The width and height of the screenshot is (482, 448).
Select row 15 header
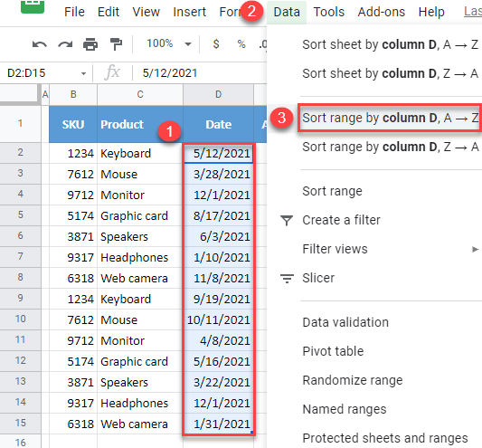point(20,423)
